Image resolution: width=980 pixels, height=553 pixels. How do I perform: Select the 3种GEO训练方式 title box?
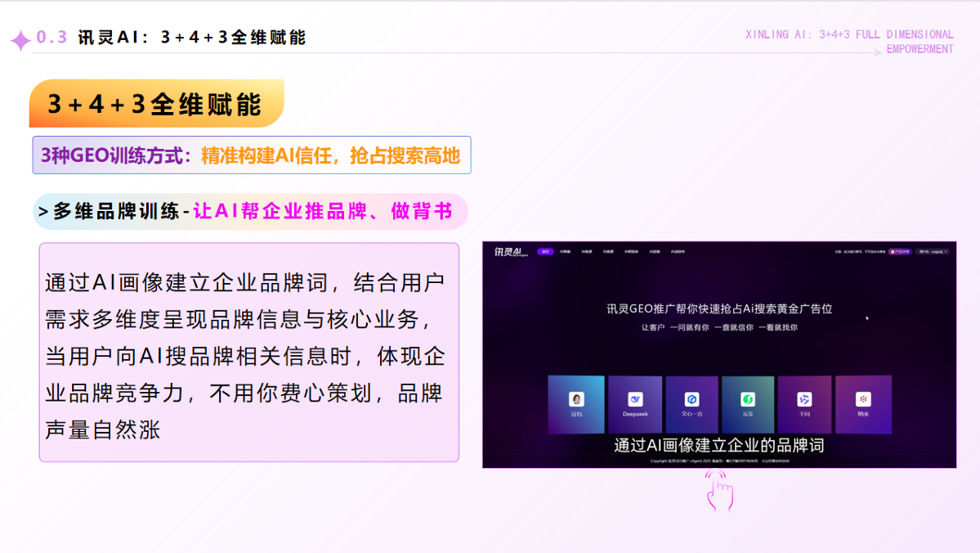click(251, 155)
